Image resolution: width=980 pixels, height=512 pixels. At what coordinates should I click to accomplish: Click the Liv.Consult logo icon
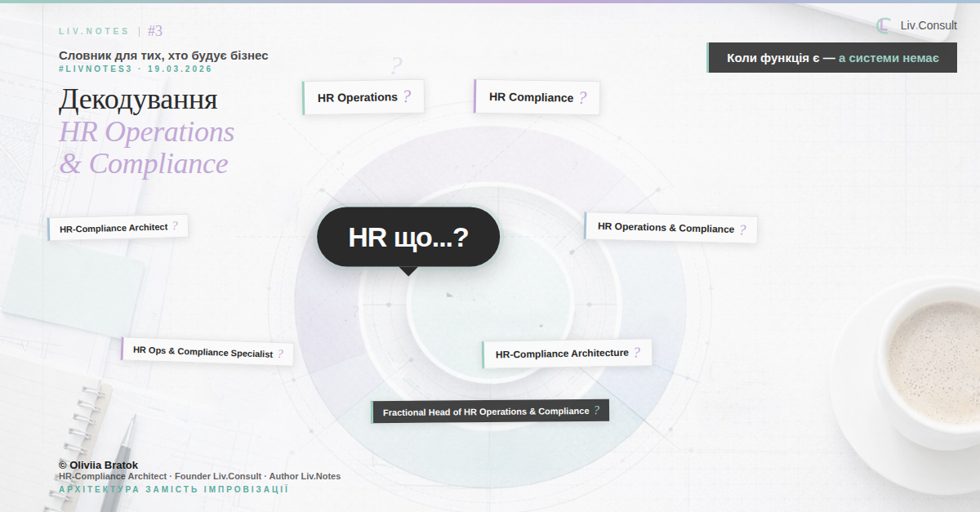pyautogui.click(x=883, y=25)
